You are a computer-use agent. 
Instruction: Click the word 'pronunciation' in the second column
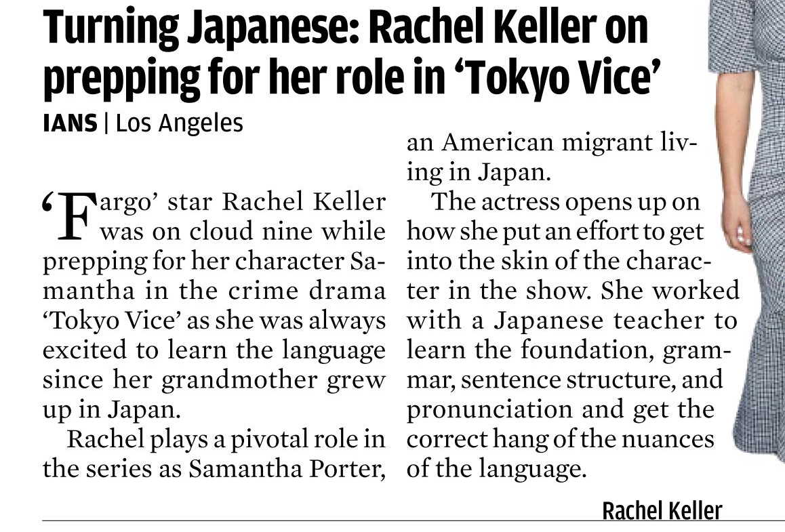click(489, 410)
